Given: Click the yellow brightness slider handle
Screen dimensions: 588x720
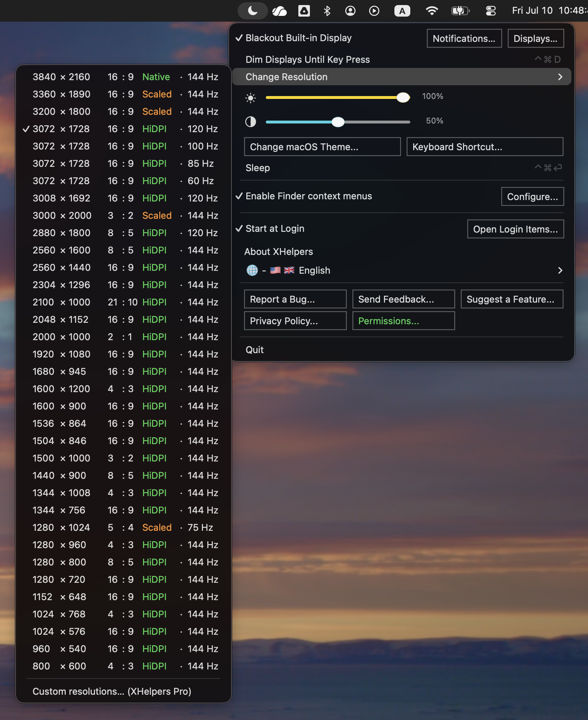Looking at the screenshot, I should pyautogui.click(x=403, y=97).
